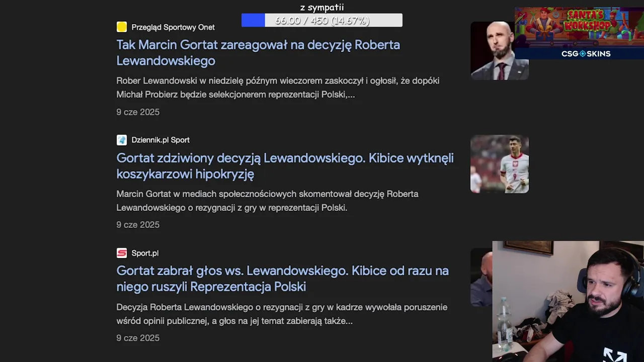The image size is (644, 362).
Task: Click the streamer webcam overlay
Action: (568, 301)
